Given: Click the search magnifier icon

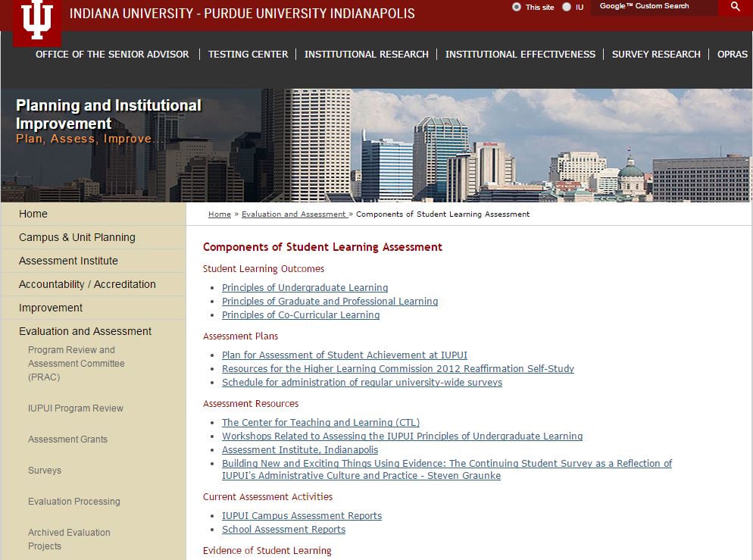Looking at the screenshot, I should coord(736,7).
